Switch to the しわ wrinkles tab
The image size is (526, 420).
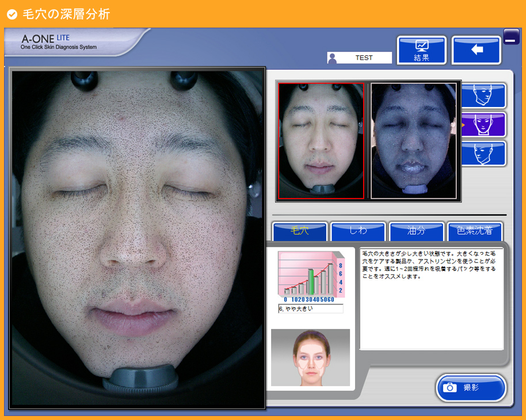pos(358,231)
